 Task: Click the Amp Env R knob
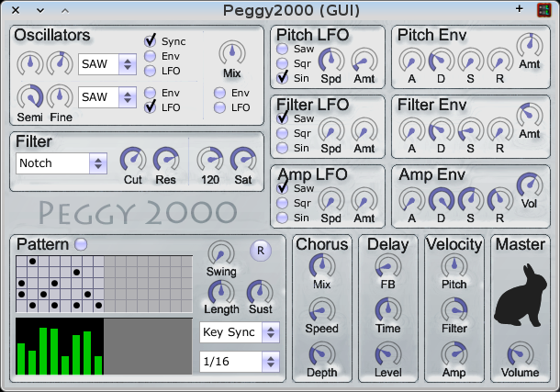pyautogui.click(x=500, y=200)
